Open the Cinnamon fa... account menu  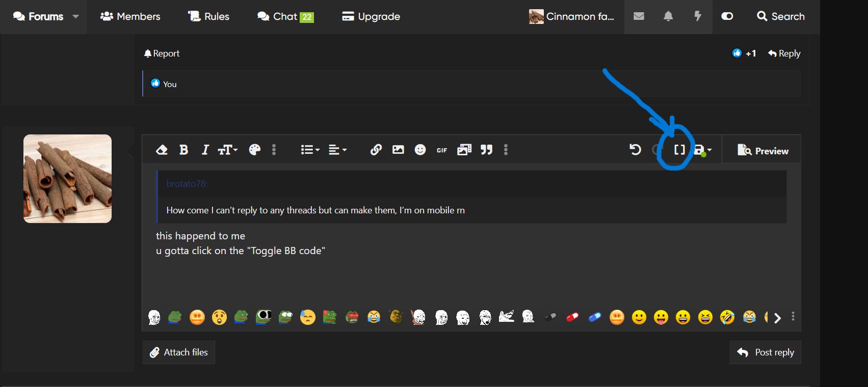571,16
